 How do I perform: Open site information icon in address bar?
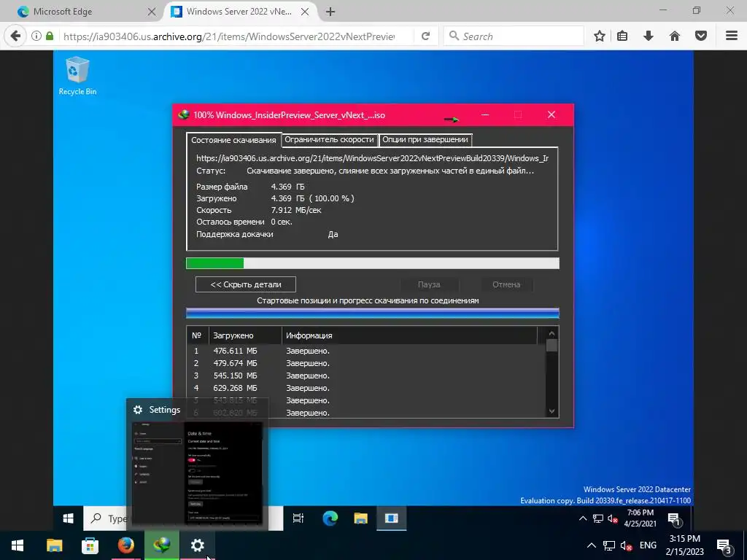point(36,36)
